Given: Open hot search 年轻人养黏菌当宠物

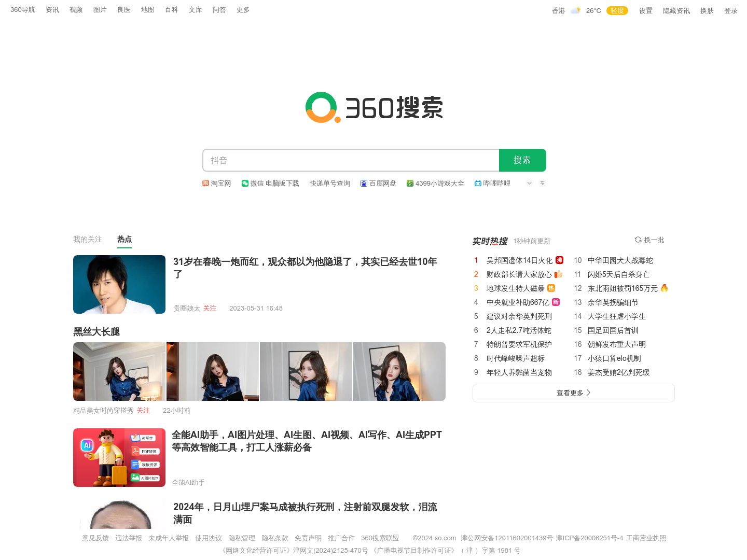Looking at the screenshot, I should pyautogui.click(x=519, y=372).
